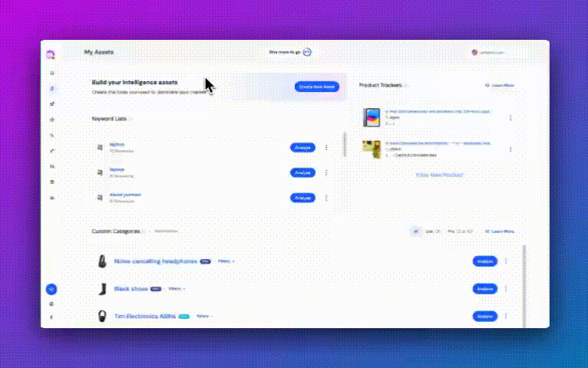
Task: Select the Pro tab in Custom Categories
Action: (460, 232)
